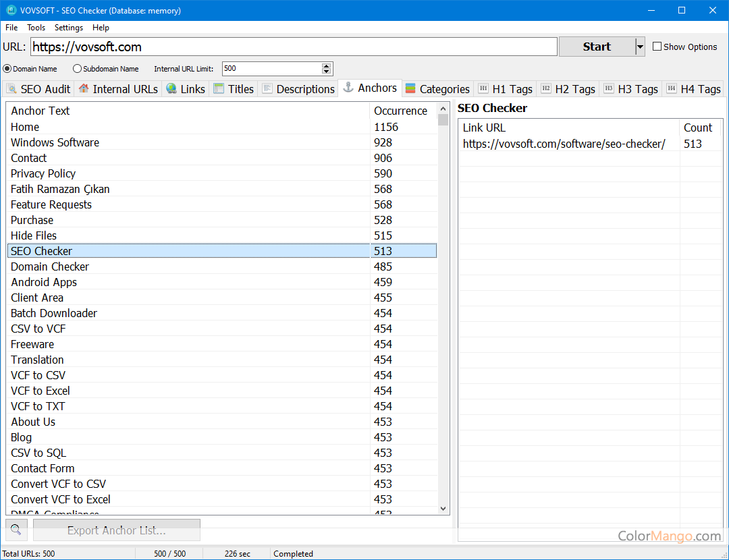Click the SEO Audit tab icon

[11, 89]
